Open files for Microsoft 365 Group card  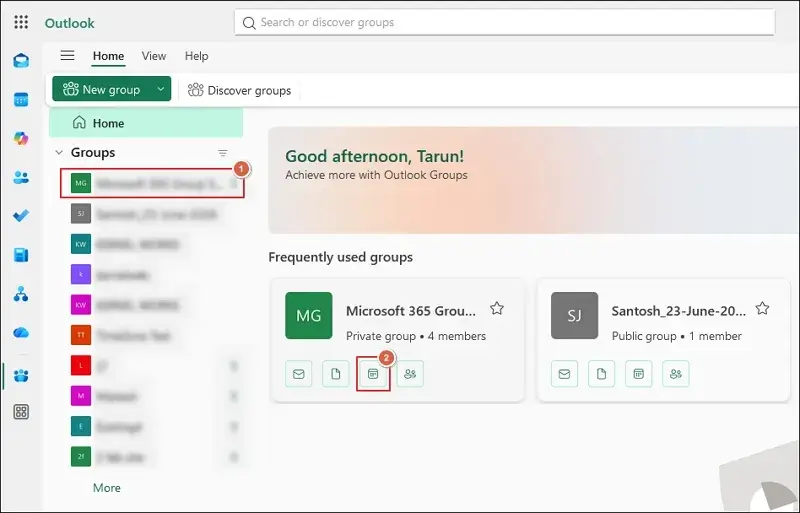click(x=336, y=374)
